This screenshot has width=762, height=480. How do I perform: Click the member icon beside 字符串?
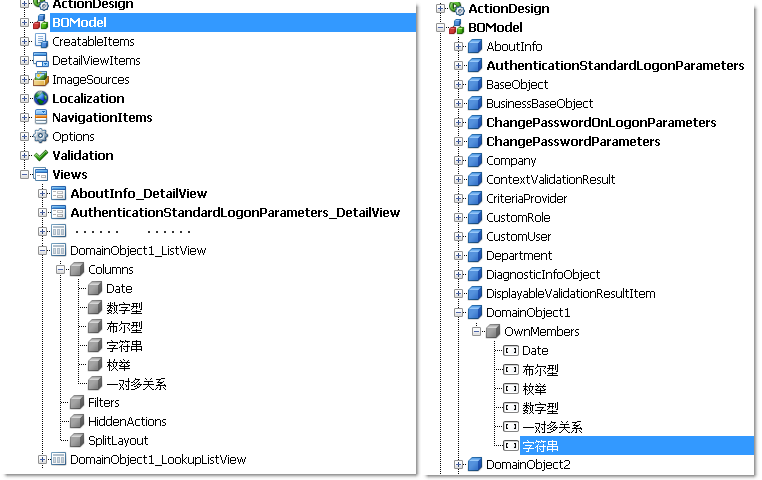coord(511,445)
